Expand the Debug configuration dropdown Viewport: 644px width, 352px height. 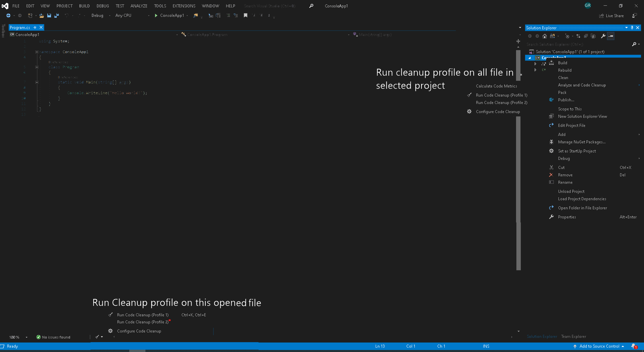(109, 15)
